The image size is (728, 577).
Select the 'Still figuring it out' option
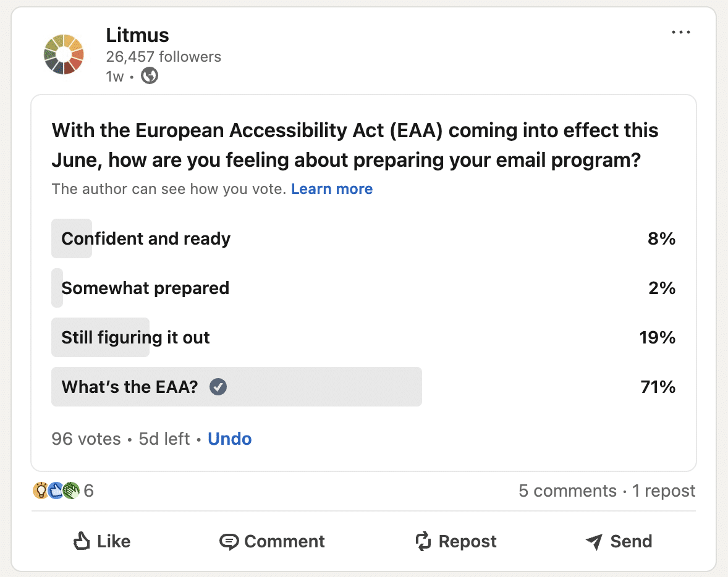click(135, 337)
